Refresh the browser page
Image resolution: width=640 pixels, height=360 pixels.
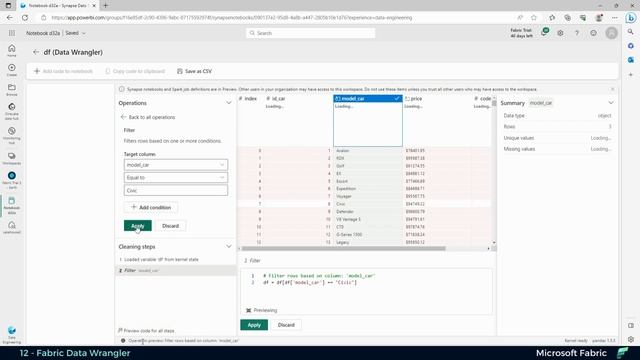(x=25, y=18)
